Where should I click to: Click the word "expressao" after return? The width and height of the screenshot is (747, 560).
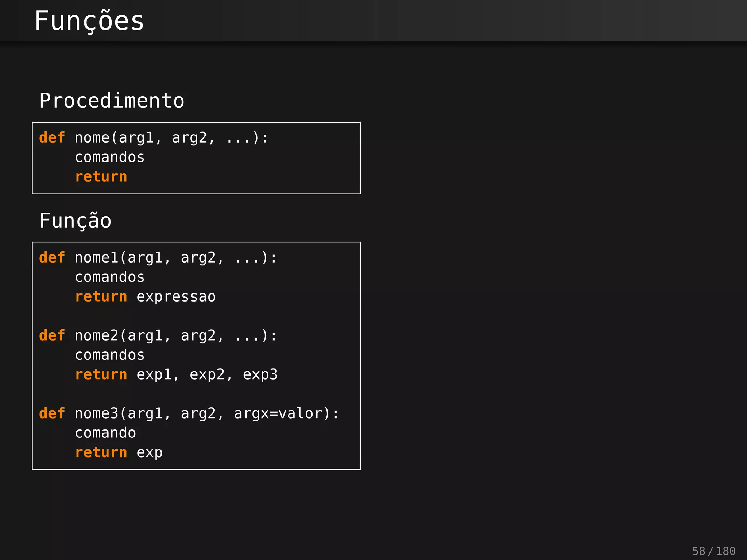coord(176,297)
